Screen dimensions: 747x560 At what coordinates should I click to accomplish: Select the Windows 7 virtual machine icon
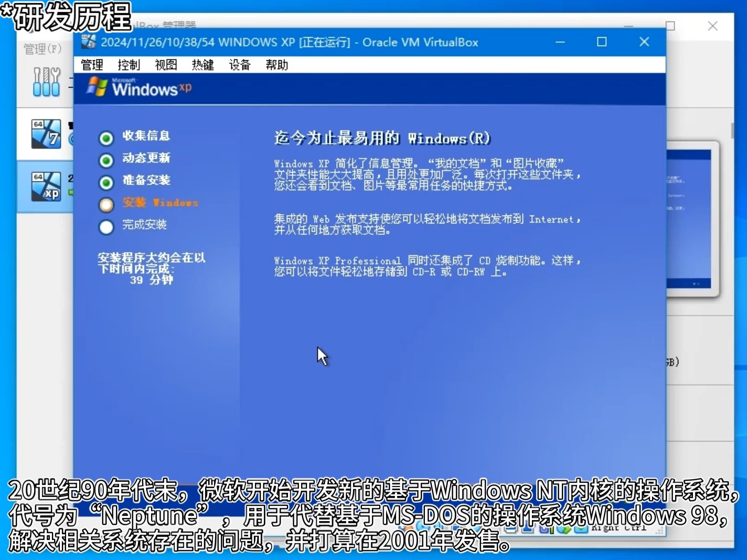pyautogui.click(x=46, y=134)
